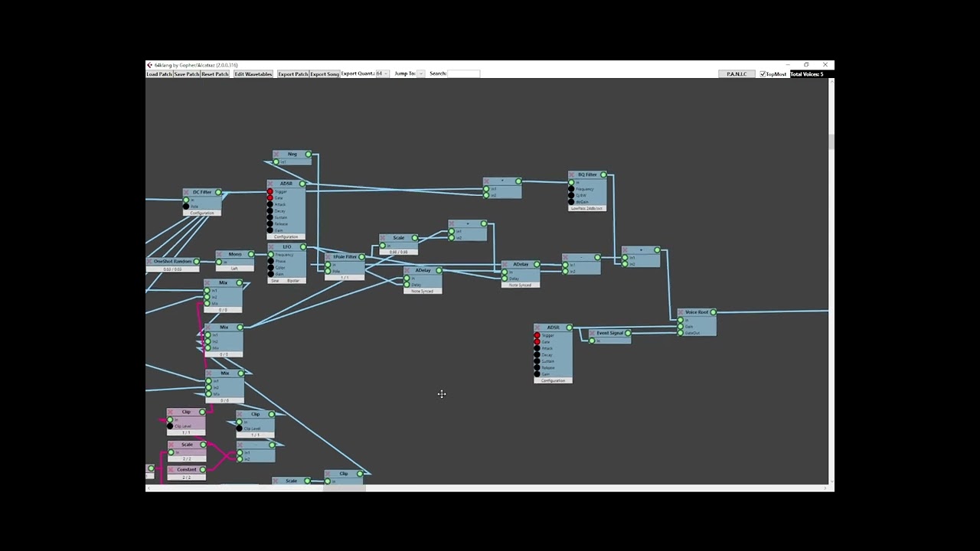
Task: Click the Q/BW port on BQ Filter
Action: (571, 195)
